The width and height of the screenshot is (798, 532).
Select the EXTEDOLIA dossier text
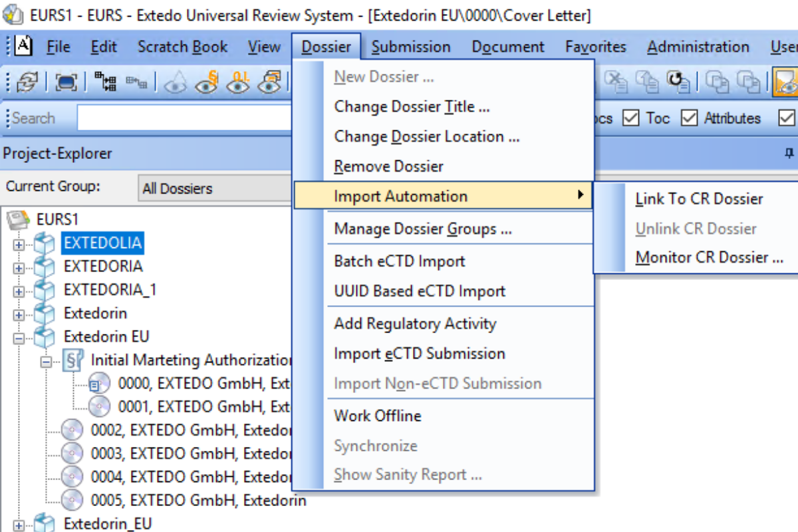coord(102,243)
